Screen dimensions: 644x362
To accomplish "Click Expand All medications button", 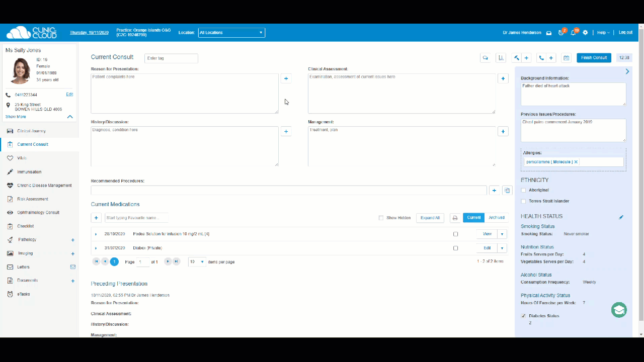I will (430, 218).
